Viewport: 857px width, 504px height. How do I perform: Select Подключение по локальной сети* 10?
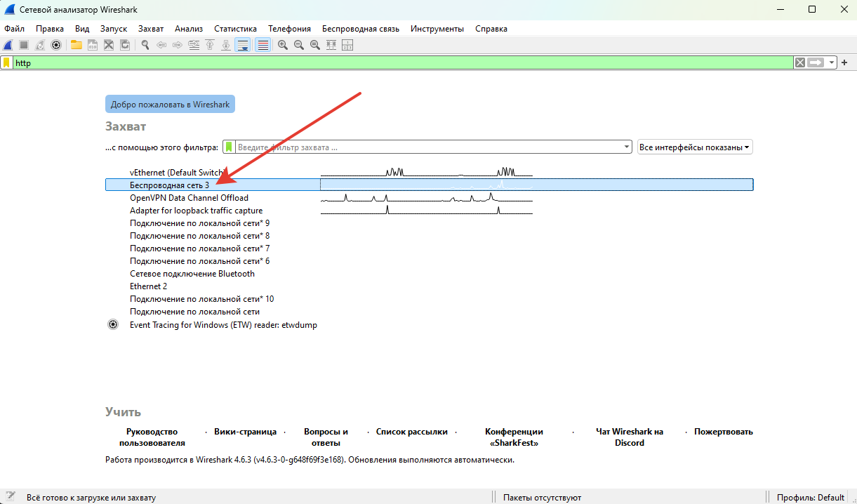[x=429, y=299]
